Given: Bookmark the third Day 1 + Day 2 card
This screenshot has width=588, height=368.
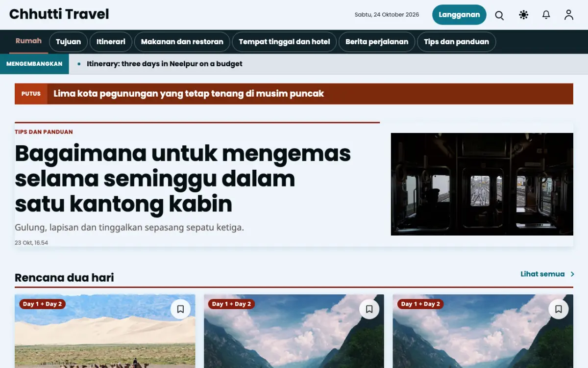Looking at the screenshot, I should 559,309.
